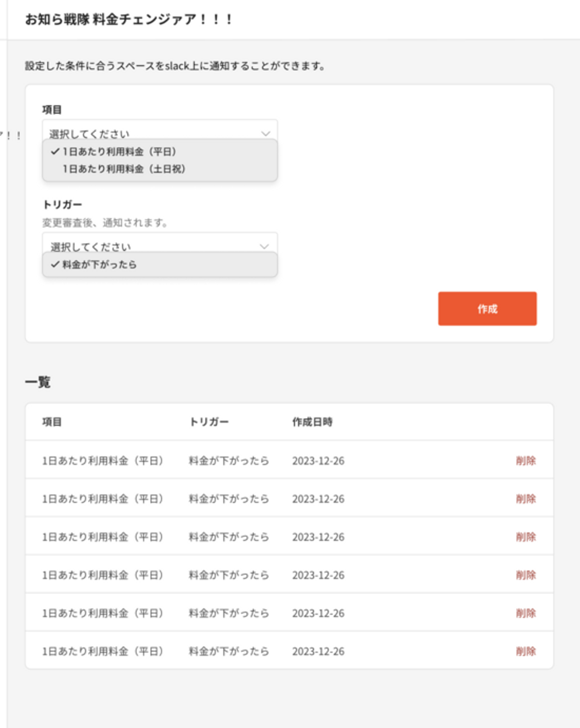Click the トリガー form label
The width and height of the screenshot is (580, 728).
tap(62, 205)
